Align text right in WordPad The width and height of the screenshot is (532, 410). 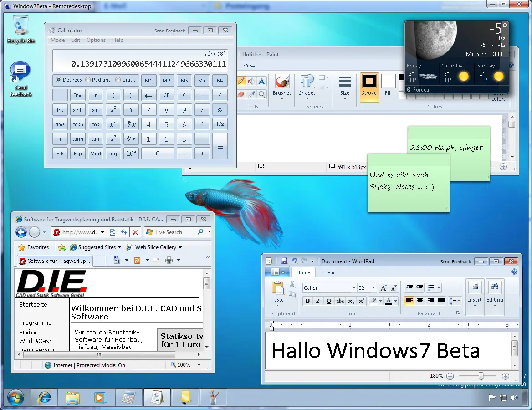(x=430, y=301)
